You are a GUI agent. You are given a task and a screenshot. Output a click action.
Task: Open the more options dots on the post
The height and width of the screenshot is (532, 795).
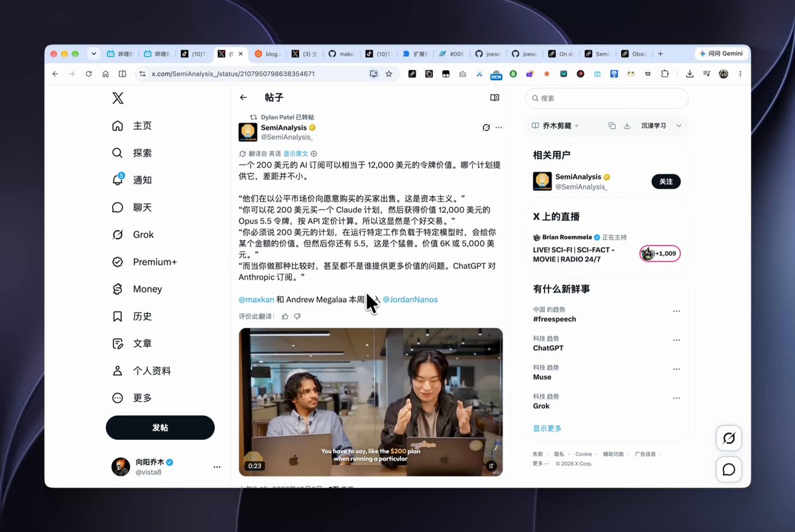499,128
